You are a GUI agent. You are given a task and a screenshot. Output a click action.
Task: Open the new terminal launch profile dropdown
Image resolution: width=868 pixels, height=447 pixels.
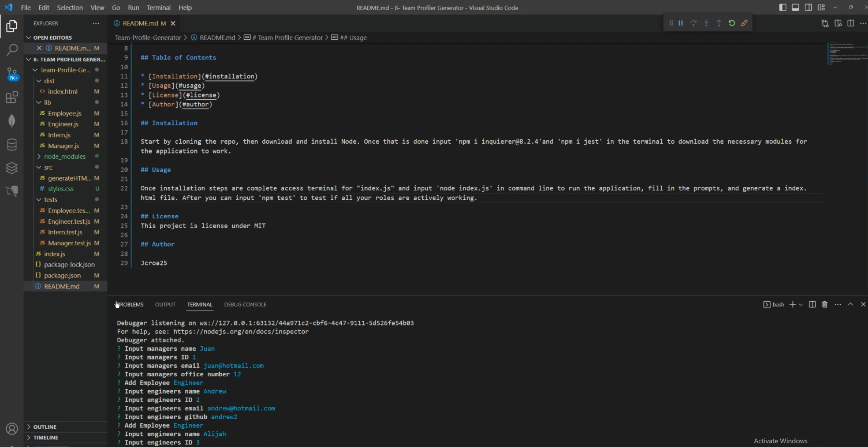[801, 304]
